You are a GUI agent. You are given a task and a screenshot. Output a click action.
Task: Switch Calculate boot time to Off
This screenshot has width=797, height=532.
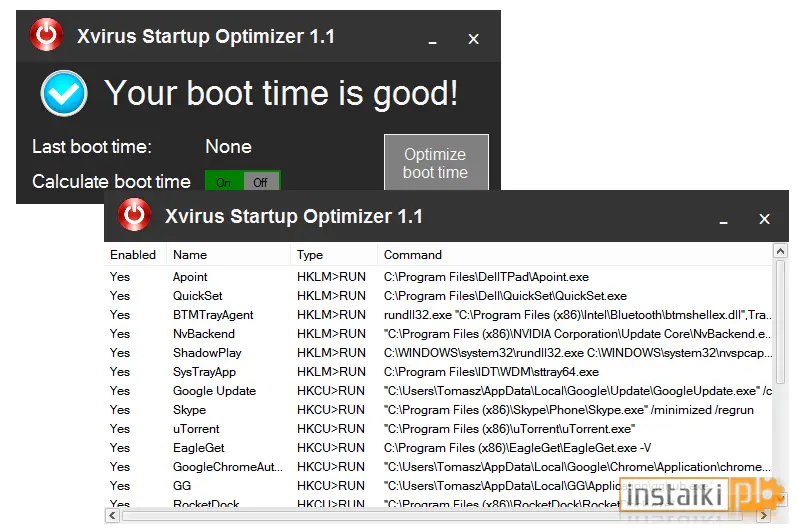261,182
